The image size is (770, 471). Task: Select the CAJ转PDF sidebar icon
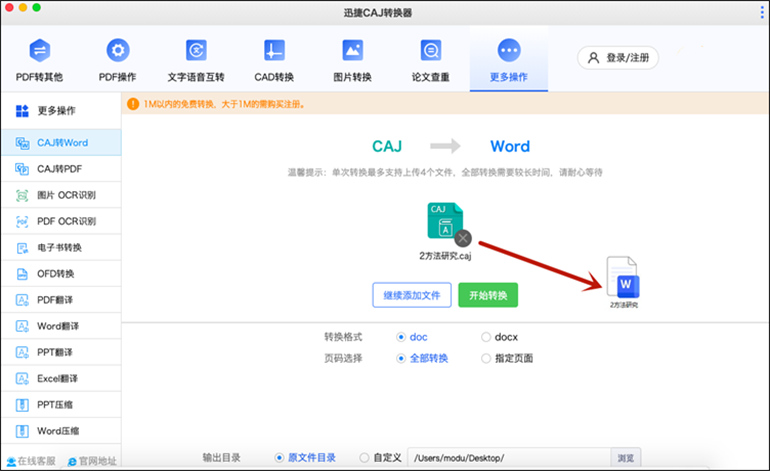(x=22, y=169)
